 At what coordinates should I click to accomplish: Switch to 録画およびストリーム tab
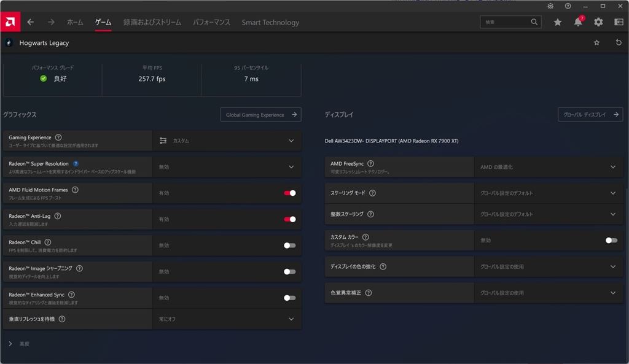click(x=152, y=23)
